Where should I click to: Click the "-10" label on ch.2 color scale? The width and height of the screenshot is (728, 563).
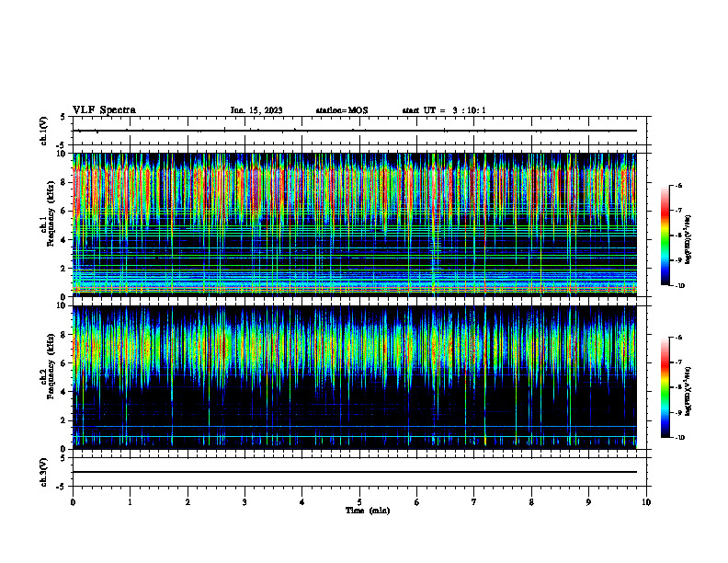679,438
